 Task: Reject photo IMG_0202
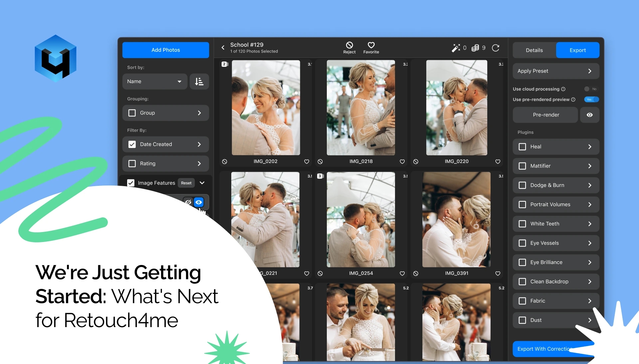point(225,162)
